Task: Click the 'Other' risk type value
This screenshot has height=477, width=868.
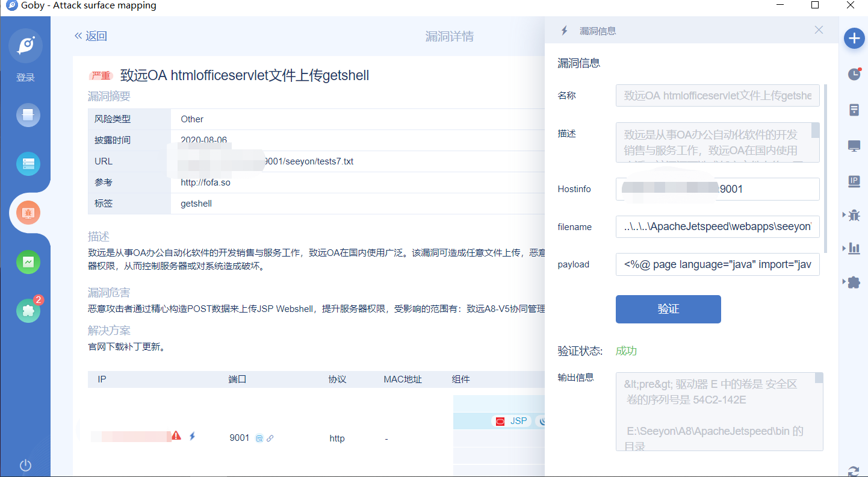Action: tap(192, 119)
